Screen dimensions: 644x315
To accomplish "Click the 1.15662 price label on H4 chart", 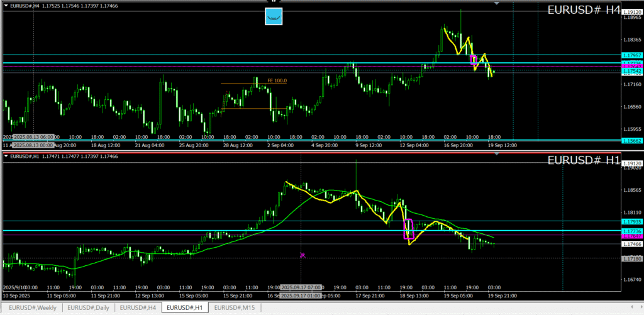I will click(x=631, y=141).
